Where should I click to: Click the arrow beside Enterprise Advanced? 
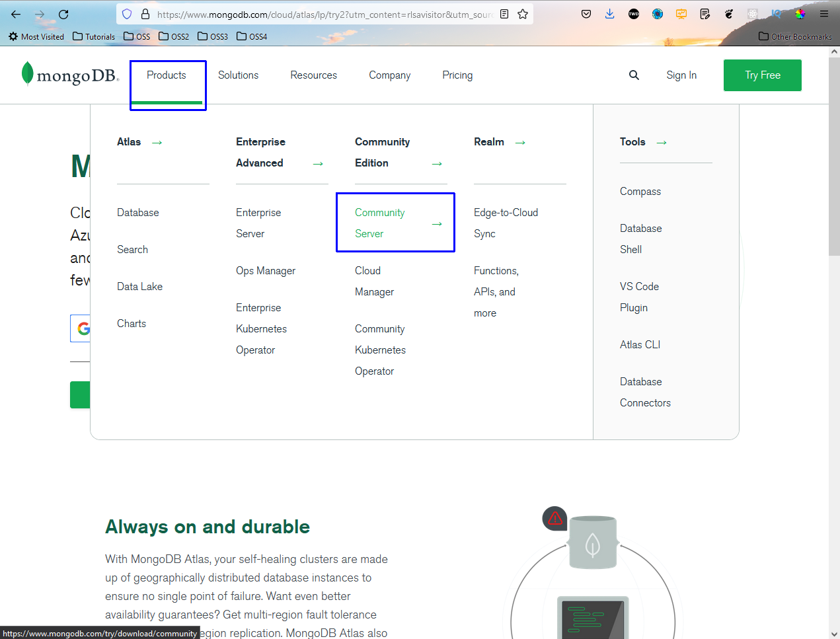coord(318,164)
